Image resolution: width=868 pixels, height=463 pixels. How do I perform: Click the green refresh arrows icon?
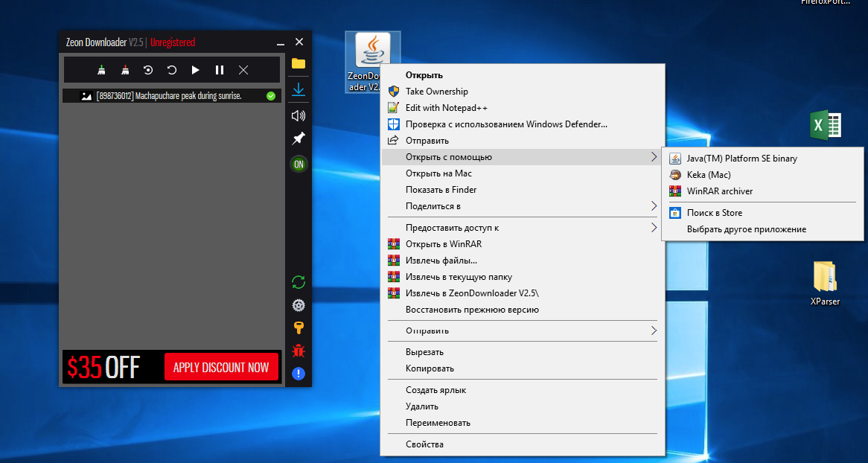[x=299, y=282]
